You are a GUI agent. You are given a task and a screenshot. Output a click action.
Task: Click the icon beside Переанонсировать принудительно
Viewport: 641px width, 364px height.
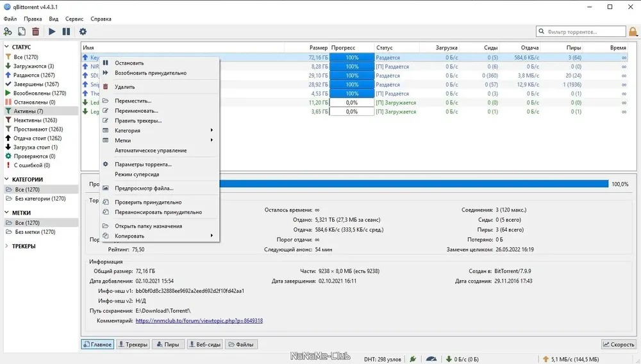tap(106, 212)
